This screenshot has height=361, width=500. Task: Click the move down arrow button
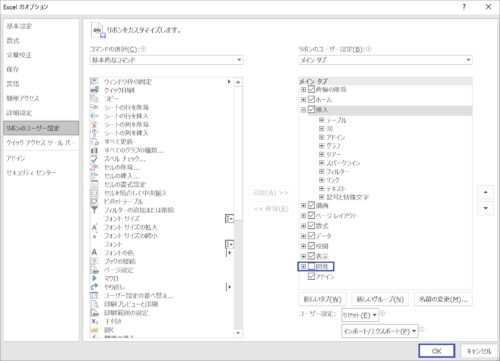(x=486, y=208)
